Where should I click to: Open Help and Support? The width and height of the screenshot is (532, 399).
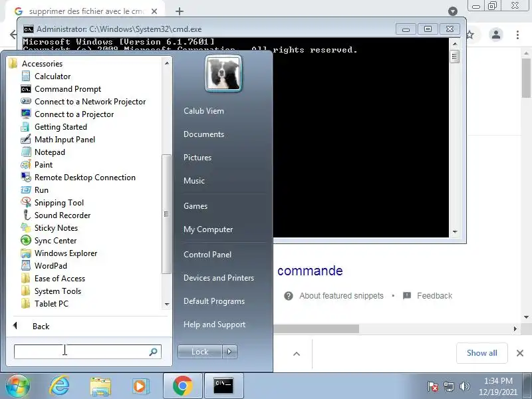[x=214, y=325]
